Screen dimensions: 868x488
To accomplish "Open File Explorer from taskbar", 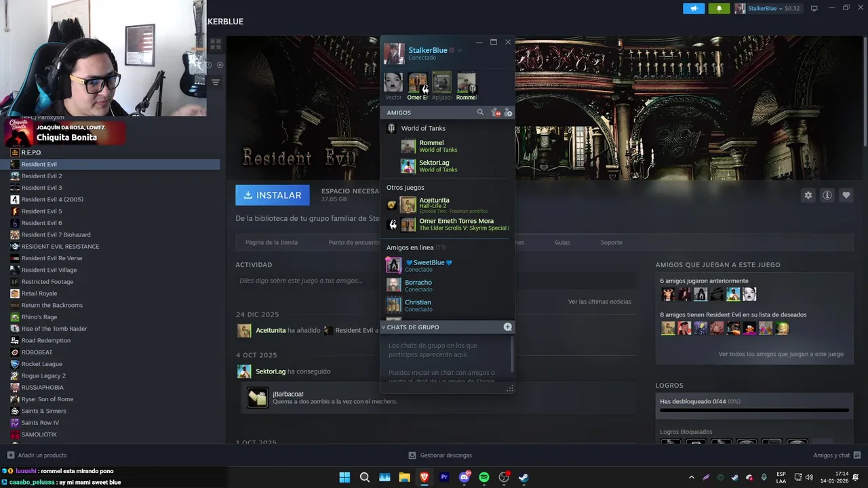I will [x=404, y=477].
